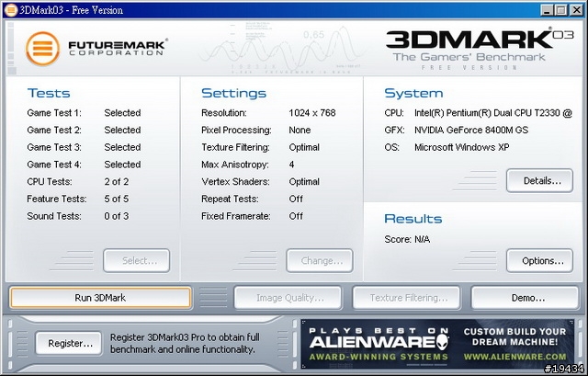Image resolution: width=588 pixels, height=376 pixels.
Task: Open results Options...
Action: (x=539, y=260)
